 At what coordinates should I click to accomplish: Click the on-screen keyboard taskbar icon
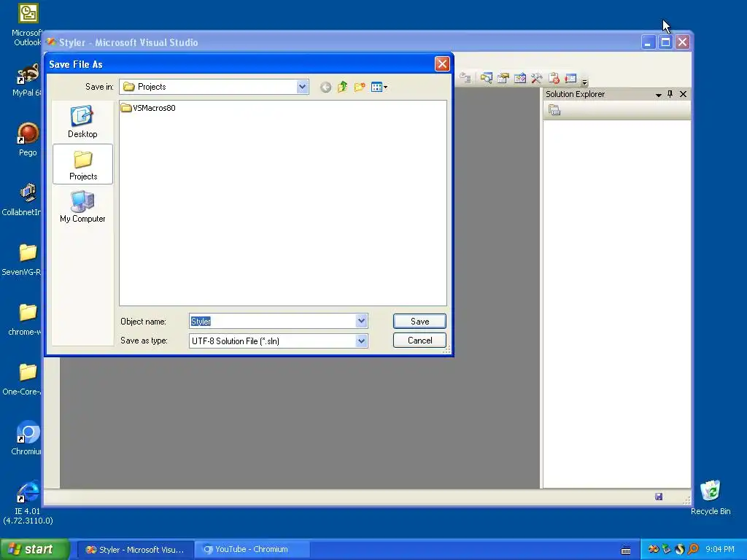point(626,550)
